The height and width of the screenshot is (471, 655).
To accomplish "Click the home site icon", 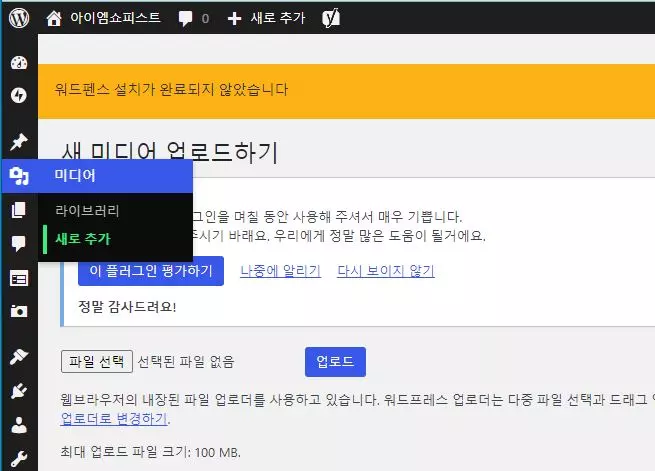I will [x=54, y=18].
